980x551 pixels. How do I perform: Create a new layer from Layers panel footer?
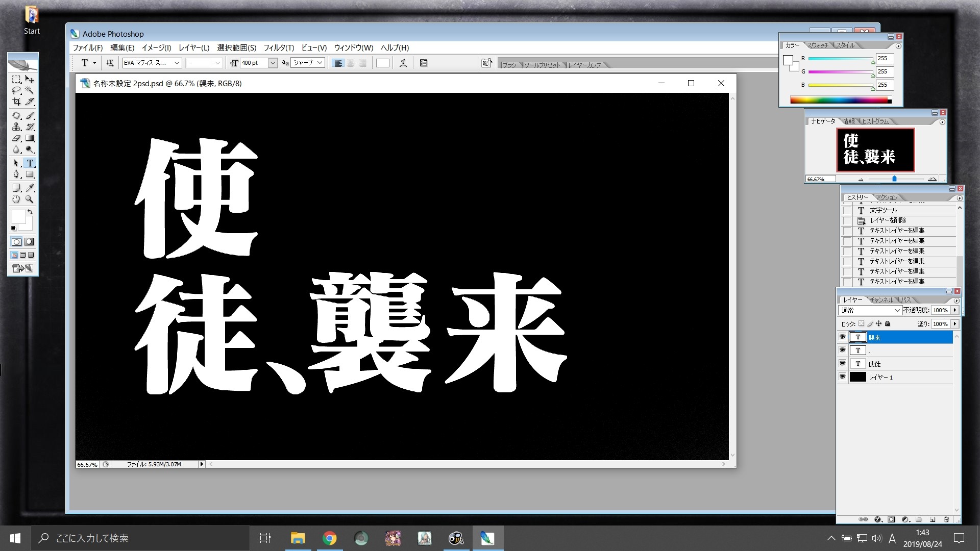(x=933, y=519)
